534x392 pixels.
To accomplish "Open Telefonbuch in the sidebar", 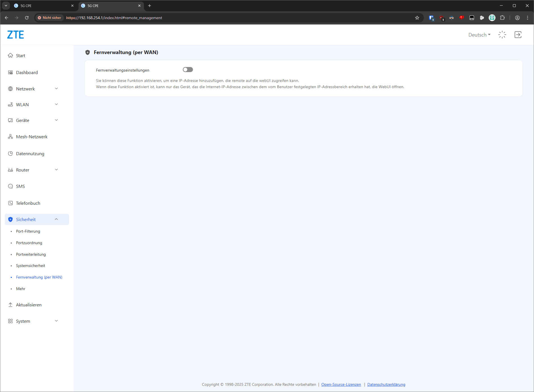I will tap(28, 203).
